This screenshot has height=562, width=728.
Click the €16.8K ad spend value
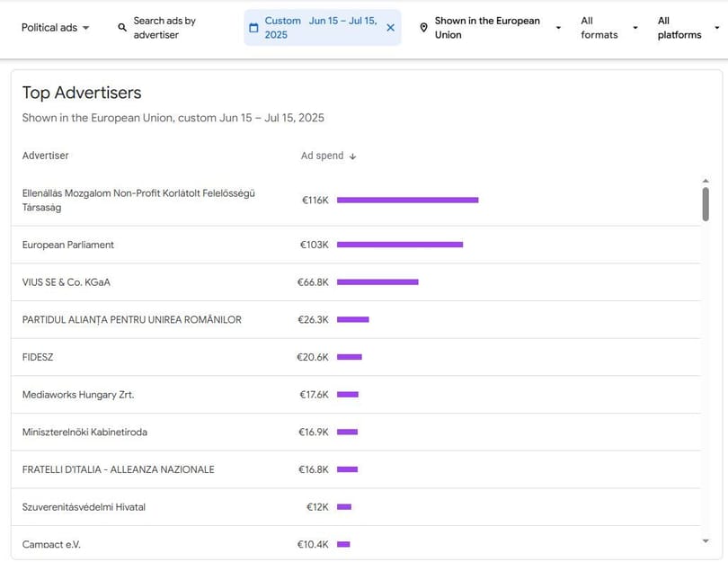[x=314, y=469]
